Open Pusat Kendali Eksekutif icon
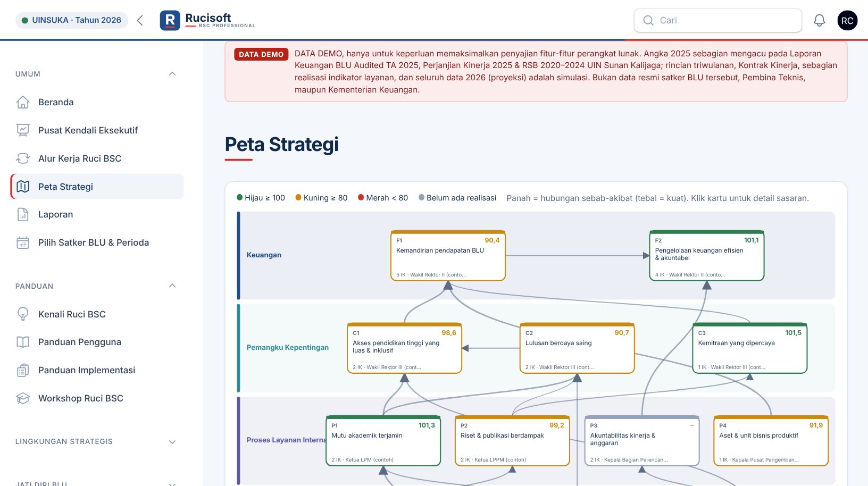This screenshot has width=868, height=486. point(23,130)
